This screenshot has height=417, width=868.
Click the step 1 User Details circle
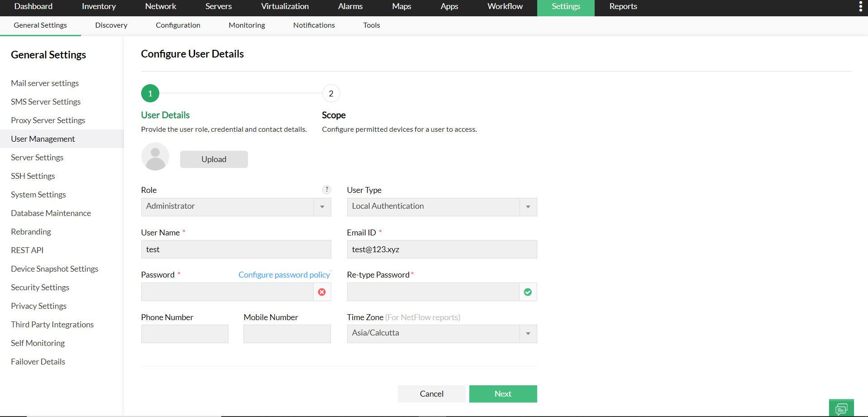(150, 93)
